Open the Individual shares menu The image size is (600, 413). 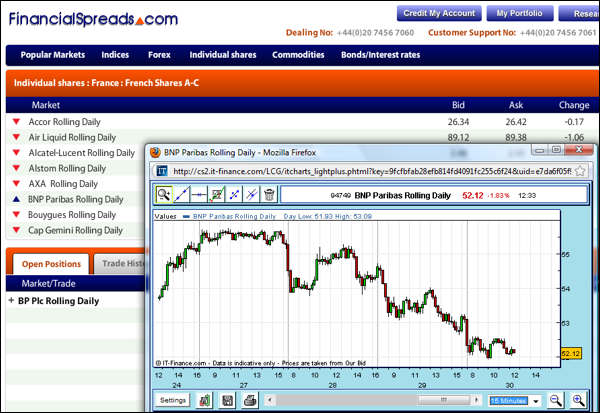tap(223, 55)
